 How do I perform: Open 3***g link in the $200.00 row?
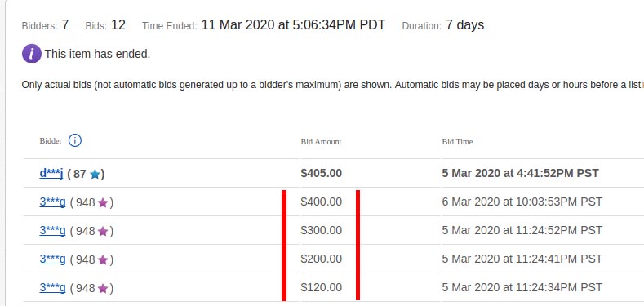[x=52, y=259]
